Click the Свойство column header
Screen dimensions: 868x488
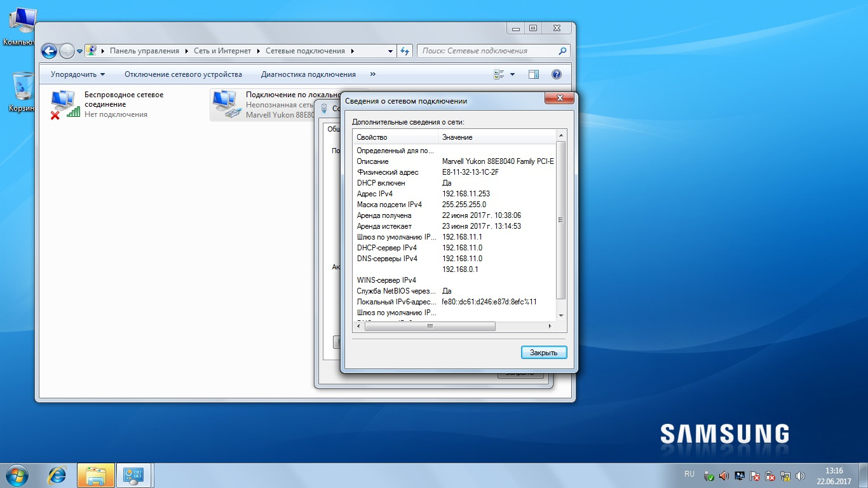(395, 137)
